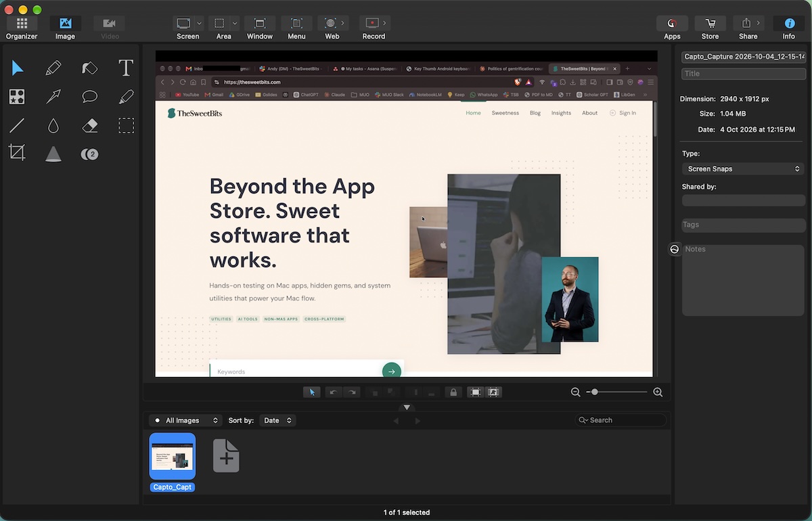
Task: Activate the Crop tool
Action: click(x=17, y=154)
